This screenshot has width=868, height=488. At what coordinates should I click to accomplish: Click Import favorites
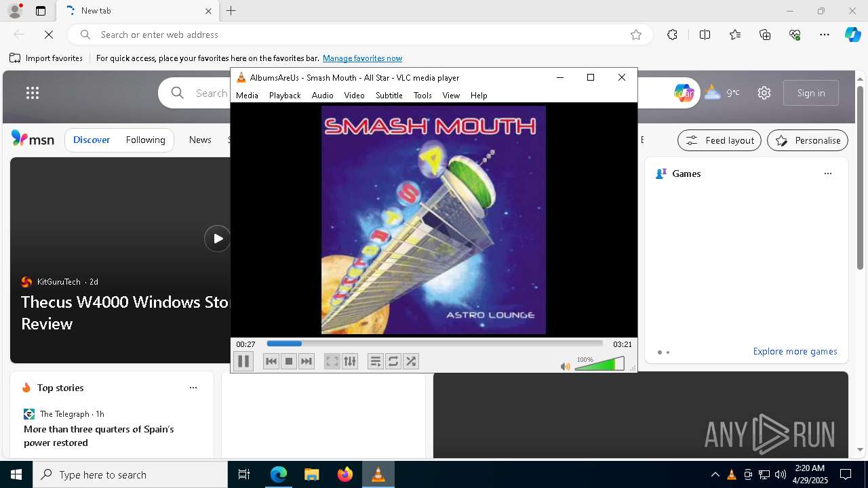46,58
